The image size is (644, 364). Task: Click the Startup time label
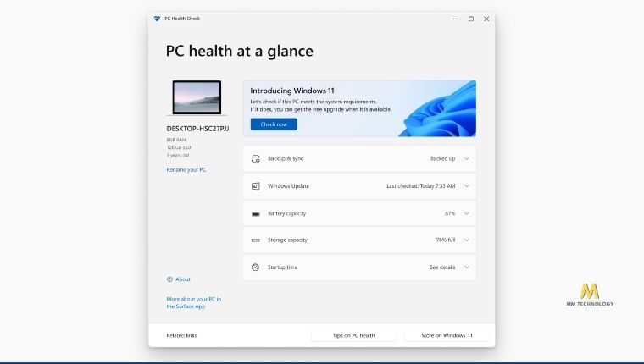point(282,267)
